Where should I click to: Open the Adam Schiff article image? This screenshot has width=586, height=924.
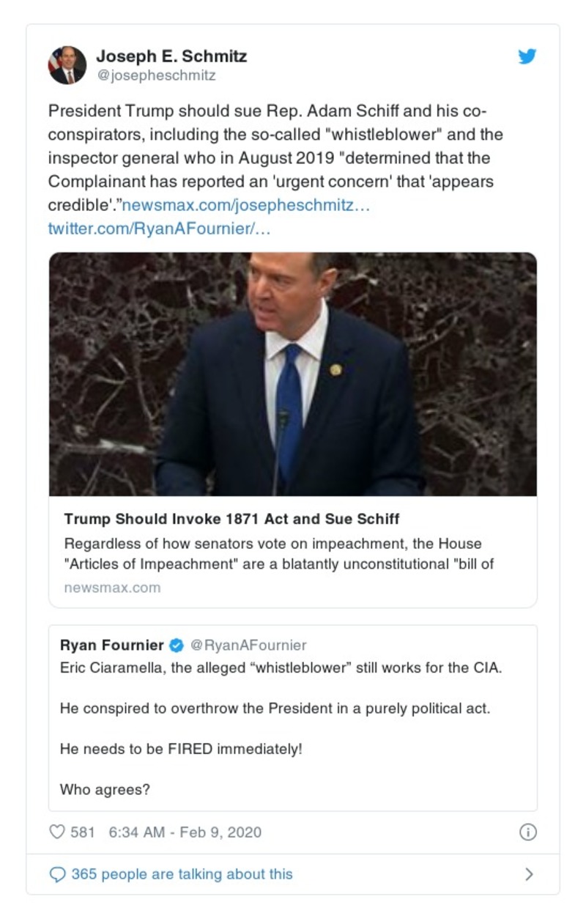(293, 374)
